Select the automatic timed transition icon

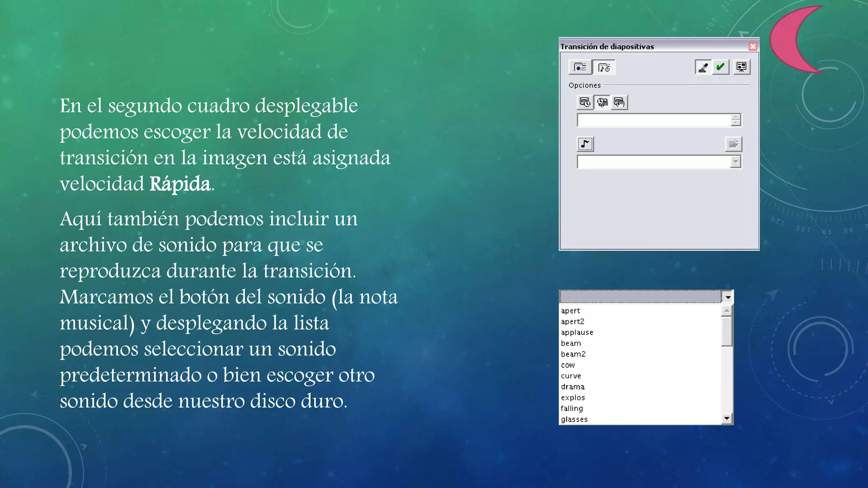tap(585, 102)
